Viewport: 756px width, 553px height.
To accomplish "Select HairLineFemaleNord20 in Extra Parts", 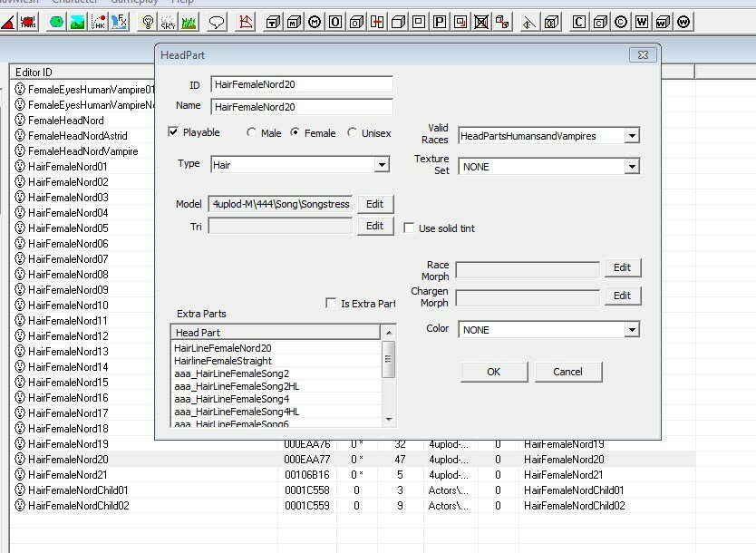I will tap(223, 348).
